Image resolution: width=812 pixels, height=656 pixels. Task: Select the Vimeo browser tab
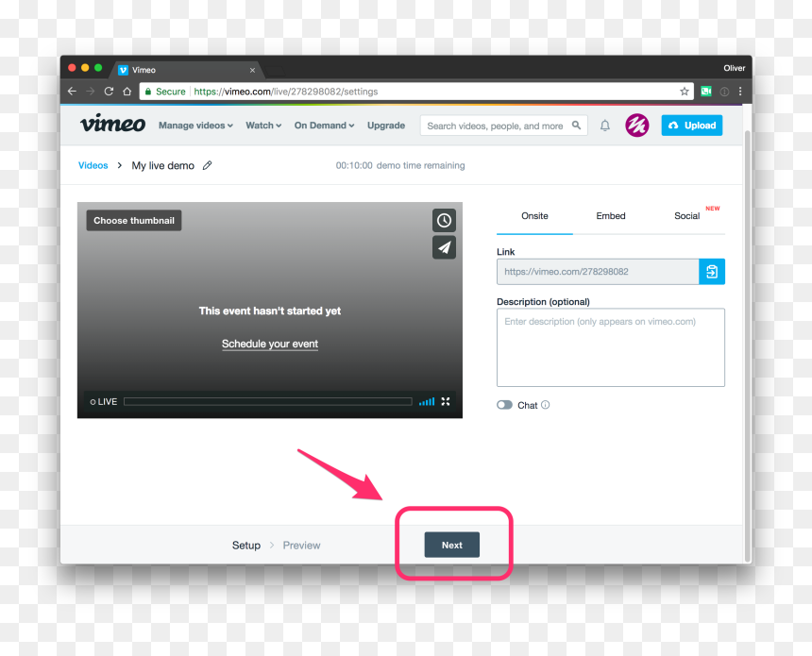[x=186, y=70]
